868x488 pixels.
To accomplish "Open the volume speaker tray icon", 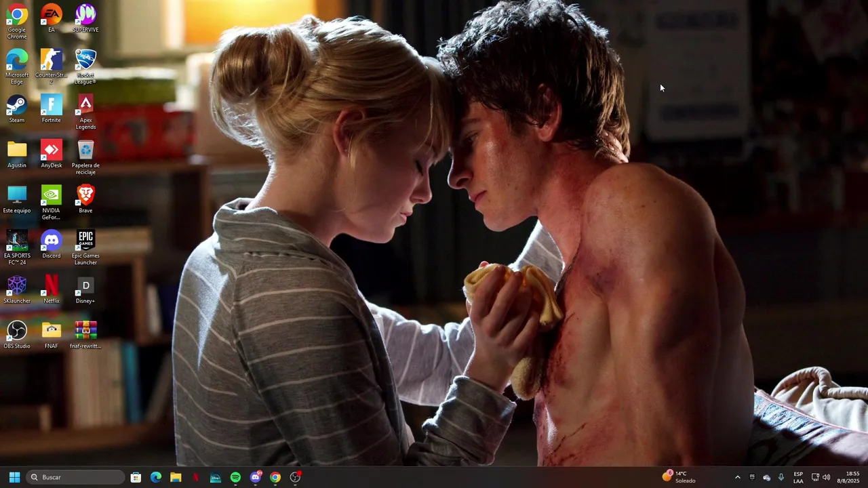I will tap(826, 477).
